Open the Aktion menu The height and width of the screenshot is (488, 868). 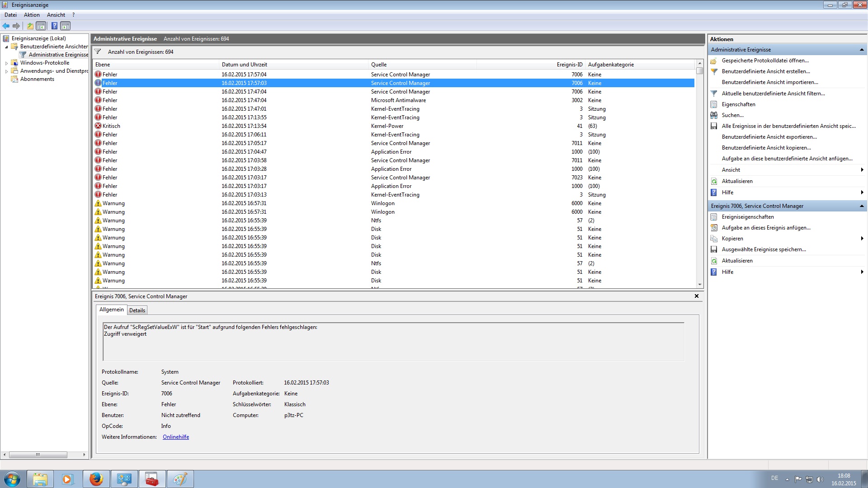point(32,15)
